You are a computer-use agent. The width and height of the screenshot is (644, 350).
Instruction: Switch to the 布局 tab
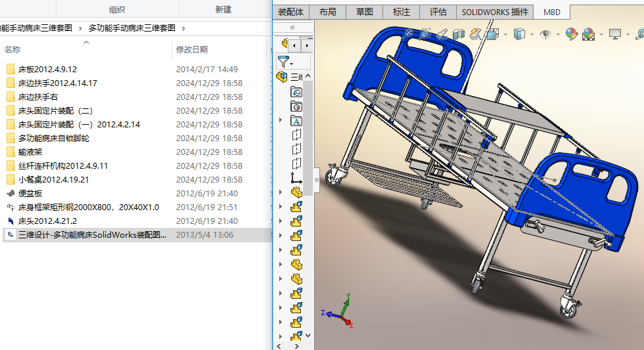pos(327,12)
